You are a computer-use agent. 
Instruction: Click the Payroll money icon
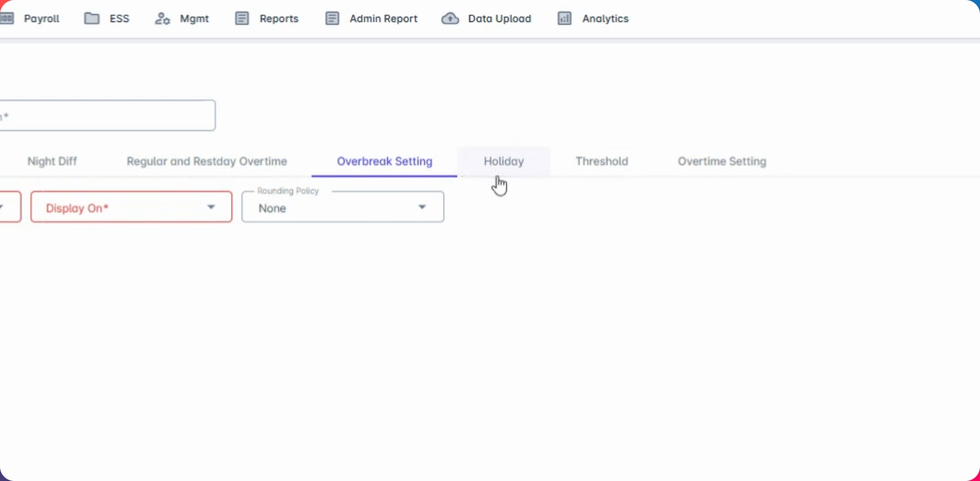7,19
